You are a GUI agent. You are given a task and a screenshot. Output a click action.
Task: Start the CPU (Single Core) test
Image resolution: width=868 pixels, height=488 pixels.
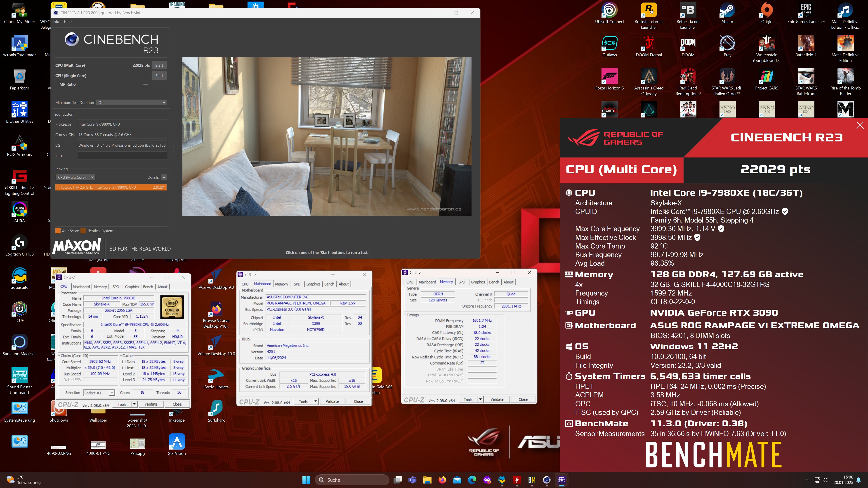(x=159, y=76)
